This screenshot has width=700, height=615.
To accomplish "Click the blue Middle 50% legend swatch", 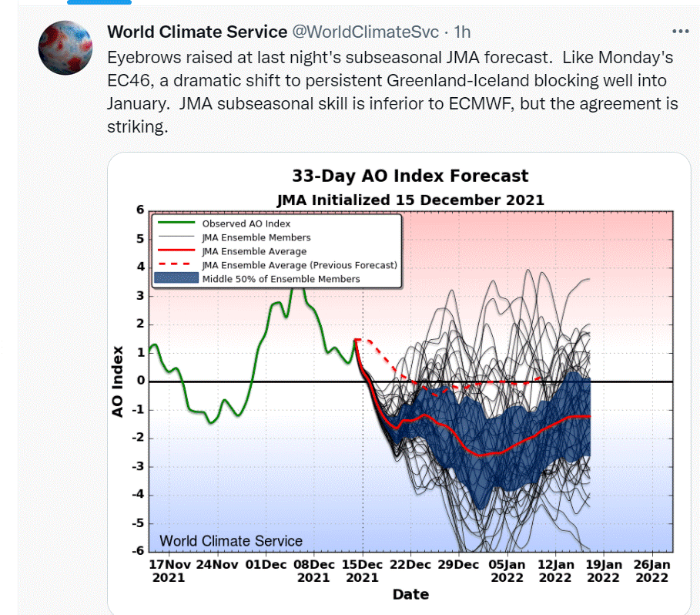I will tap(176, 278).
